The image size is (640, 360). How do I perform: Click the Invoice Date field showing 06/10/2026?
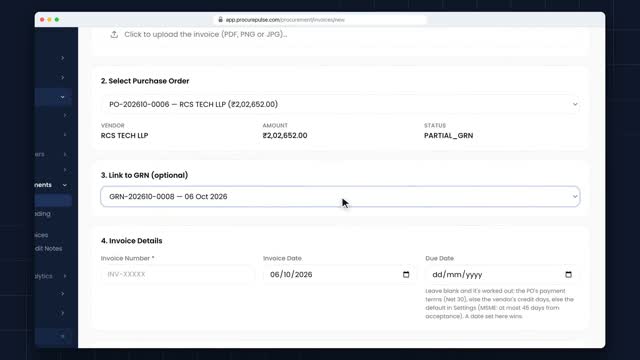340,275
